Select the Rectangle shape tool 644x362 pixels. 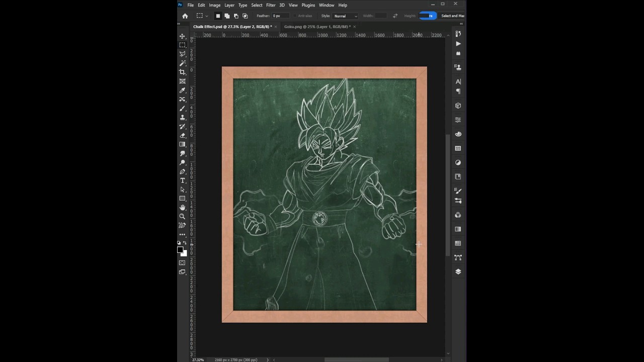(182, 199)
